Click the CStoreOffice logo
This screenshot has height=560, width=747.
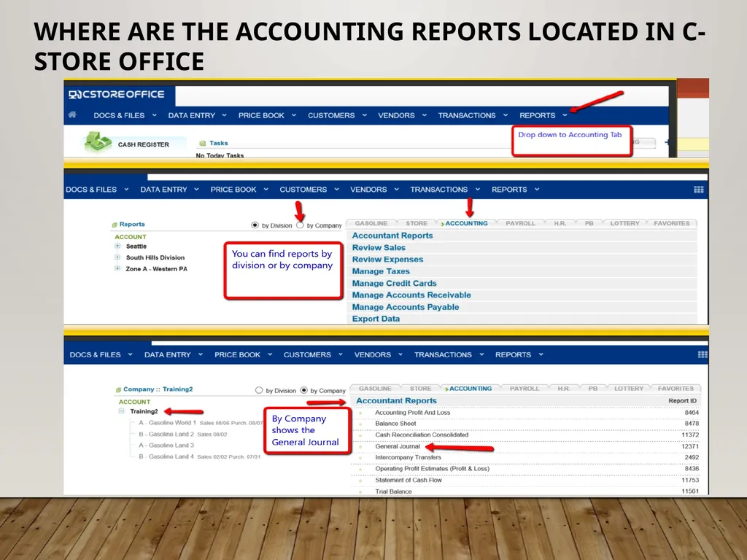(x=117, y=94)
